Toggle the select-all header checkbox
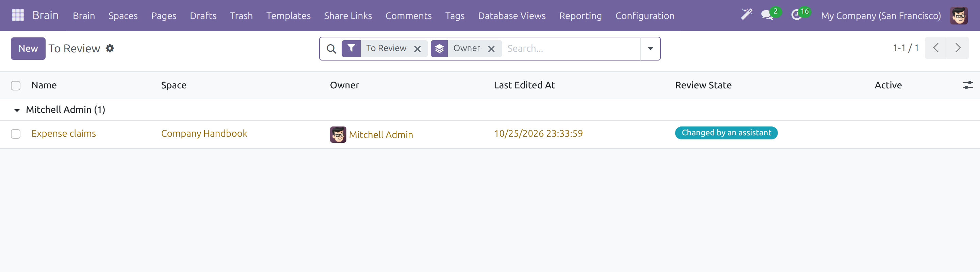The image size is (980, 272). click(x=16, y=85)
